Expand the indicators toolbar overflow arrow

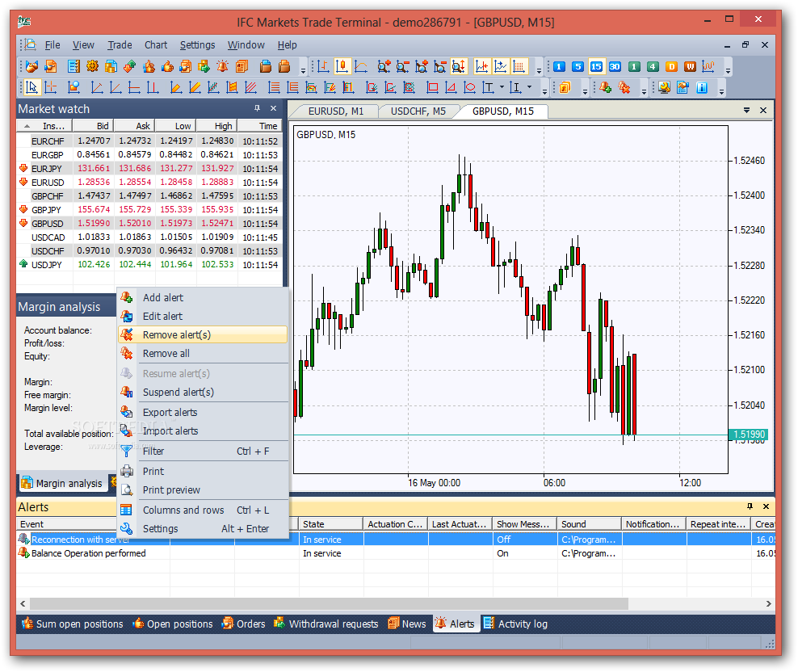coord(585,91)
